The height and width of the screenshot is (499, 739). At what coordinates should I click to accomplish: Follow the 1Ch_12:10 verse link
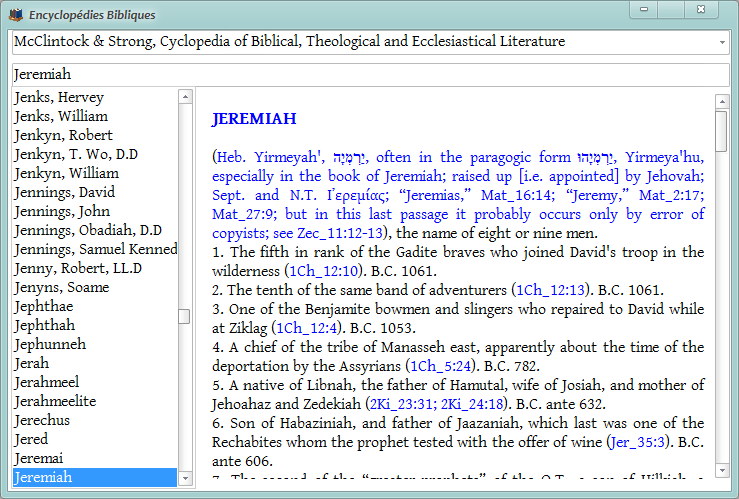pos(324,271)
